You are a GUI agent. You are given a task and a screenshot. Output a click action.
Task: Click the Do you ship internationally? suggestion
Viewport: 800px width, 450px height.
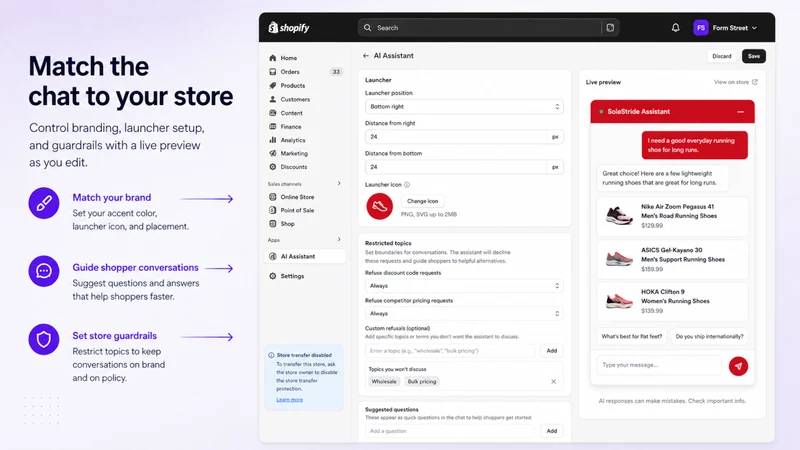click(x=709, y=336)
